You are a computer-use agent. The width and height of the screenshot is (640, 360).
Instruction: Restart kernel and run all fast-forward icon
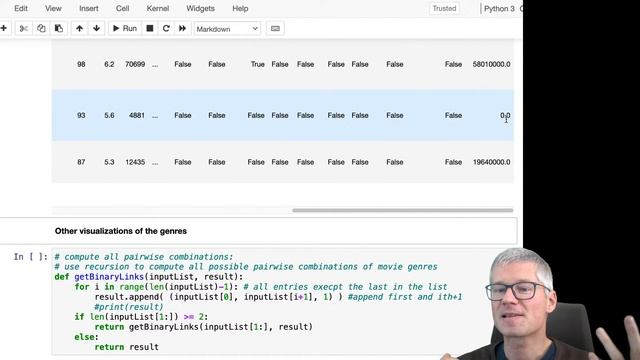[x=182, y=28]
